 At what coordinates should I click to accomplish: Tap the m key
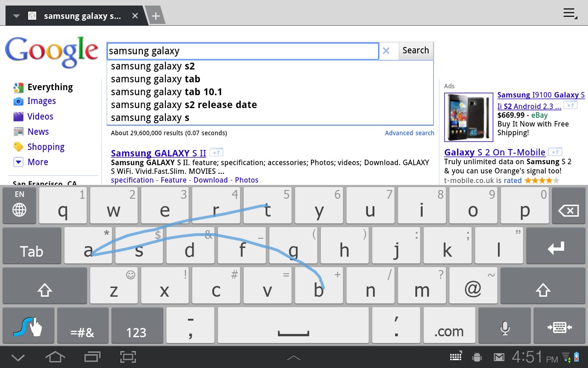click(422, 286)
